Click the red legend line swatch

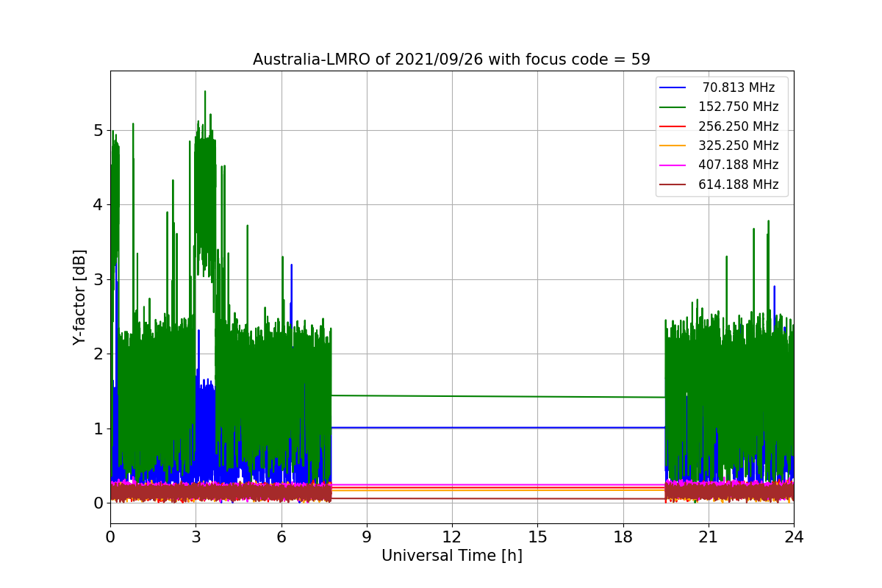[x=673, y=127]
